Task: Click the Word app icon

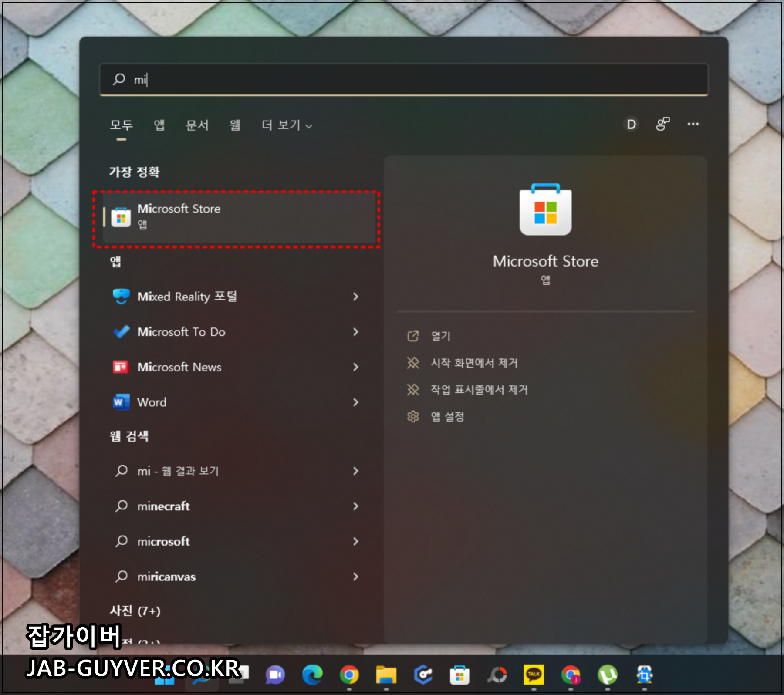Action: coord(121,402)
